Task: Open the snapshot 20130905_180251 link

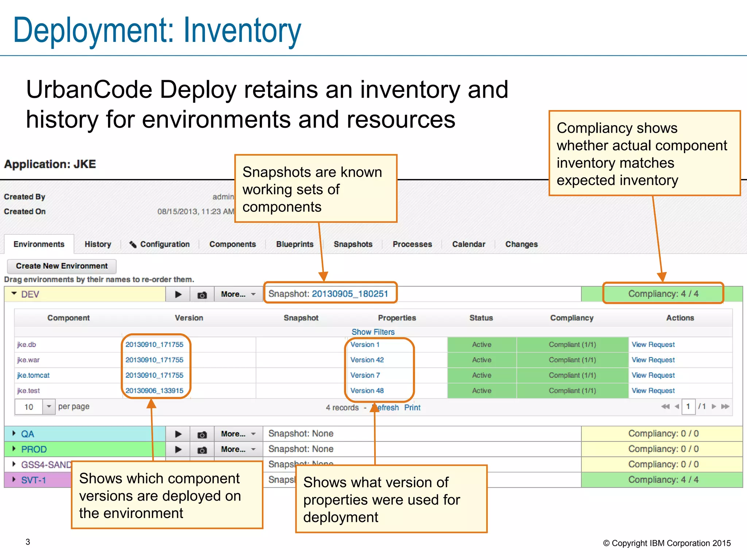Action: point(349,294)
